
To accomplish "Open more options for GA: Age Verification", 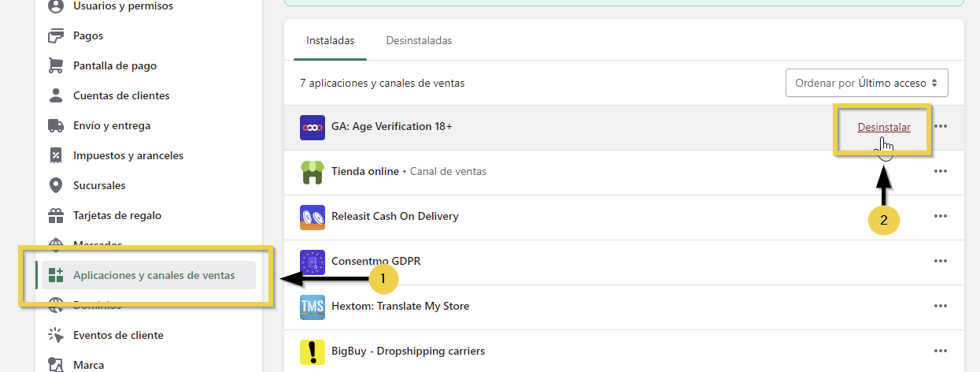I will pyautogui.click(x=940, y=127).
